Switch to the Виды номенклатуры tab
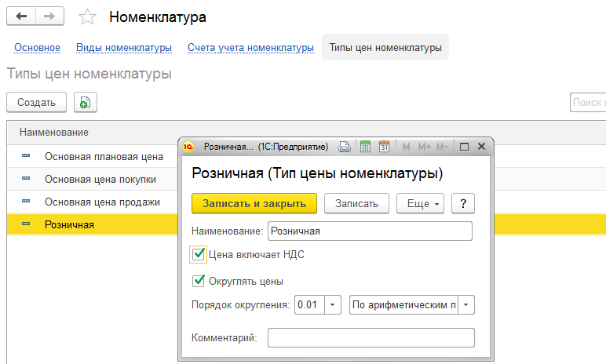Image resolution: width=606 pixels, height=364 pixels. (x=124, y=48)
